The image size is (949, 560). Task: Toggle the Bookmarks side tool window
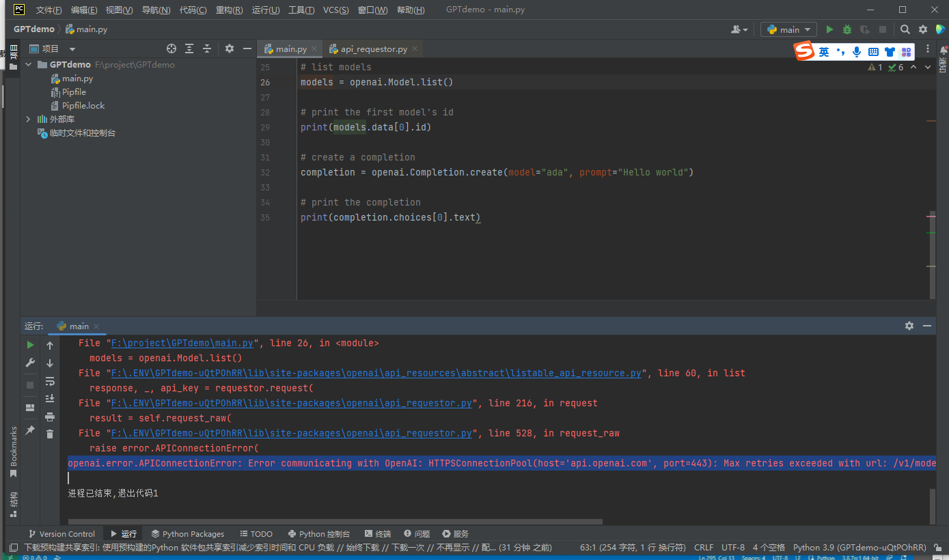(x=13, y=451)
